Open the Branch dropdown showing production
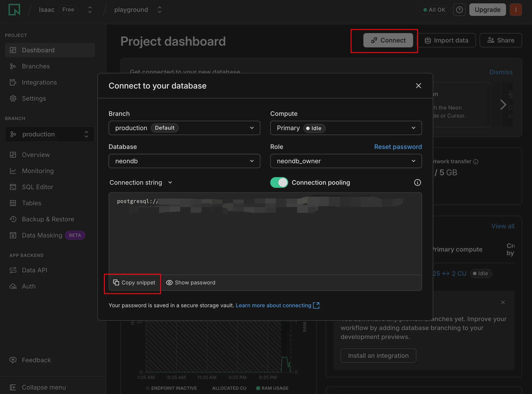Screen dimensions: 532x394 pos(184,128)
